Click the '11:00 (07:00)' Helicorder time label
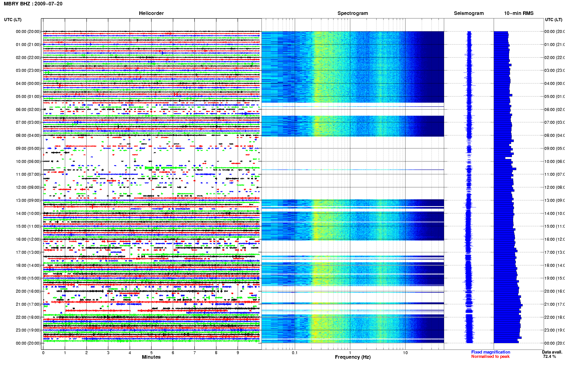The width and height of the screenshot is (588, 368). (x=28, y=174)
